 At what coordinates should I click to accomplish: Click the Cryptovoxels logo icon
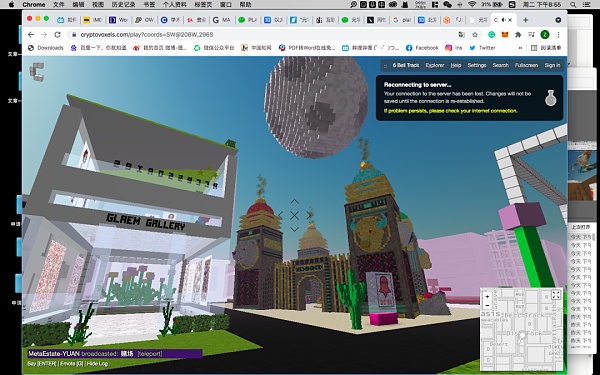tap(37, 72)
